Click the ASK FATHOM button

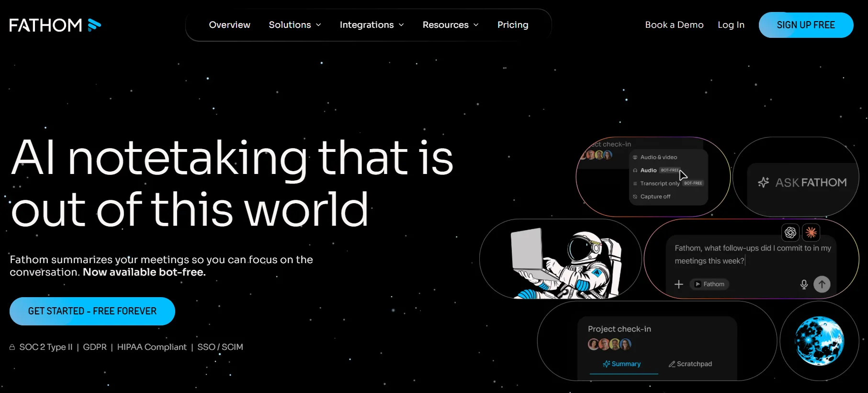[802, 183]
